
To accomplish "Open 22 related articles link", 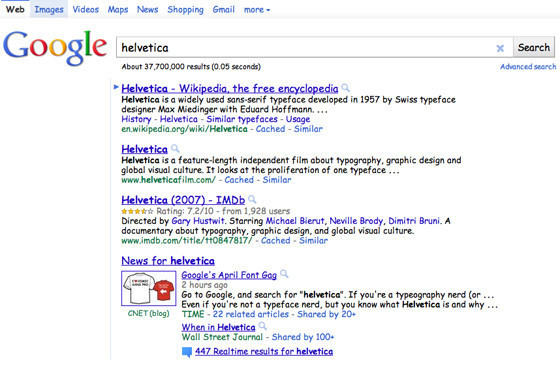I will pyautogui.click(x=250, y=314).
